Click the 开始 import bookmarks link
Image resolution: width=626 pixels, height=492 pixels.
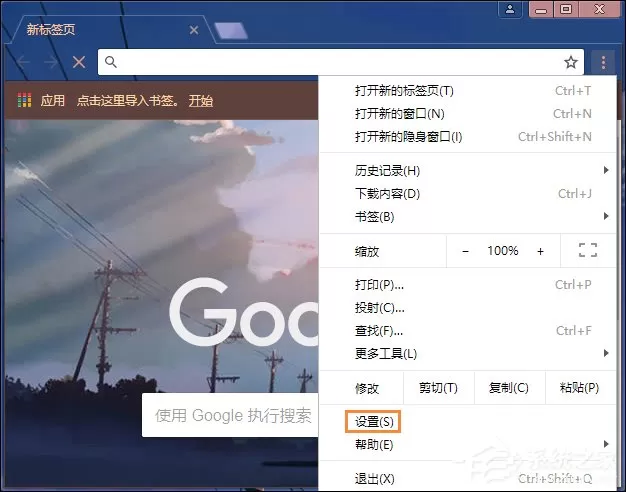point(200,101)
